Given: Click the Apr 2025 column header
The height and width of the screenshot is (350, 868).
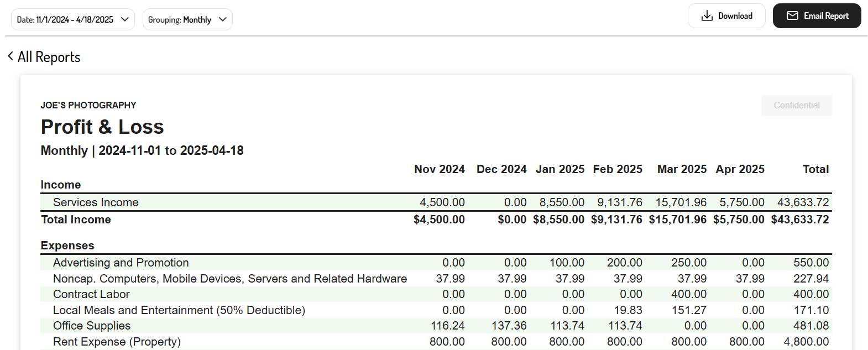Looking at the screenshot, I should click(x=740, y=169).
